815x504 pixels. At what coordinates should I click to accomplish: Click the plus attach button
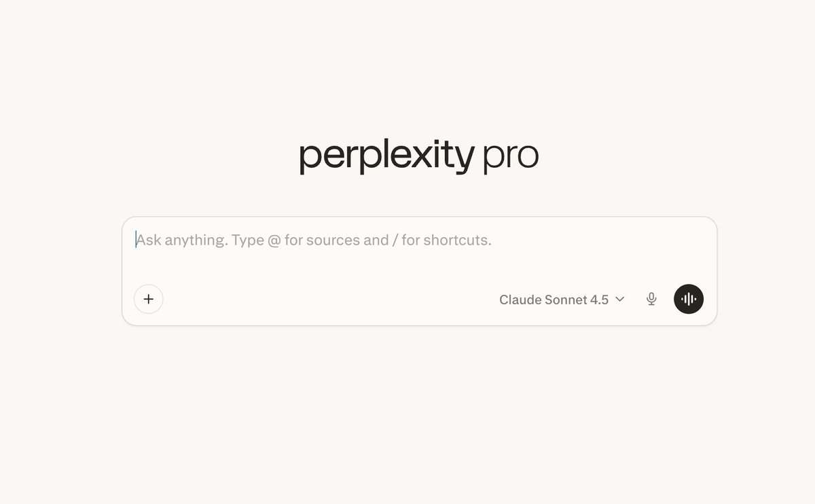point(149,299)
